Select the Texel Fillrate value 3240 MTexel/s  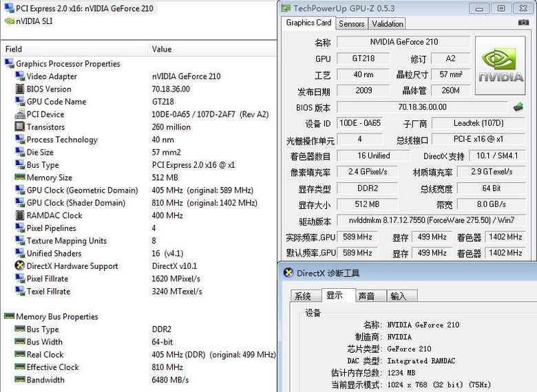point(177,292)
